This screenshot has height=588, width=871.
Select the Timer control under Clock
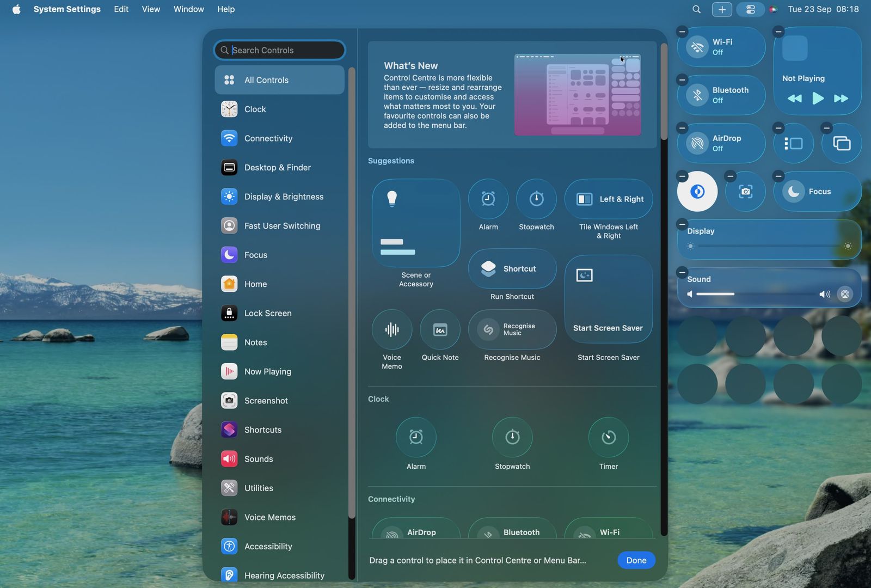pyautogui.click(x=608, y=437)
